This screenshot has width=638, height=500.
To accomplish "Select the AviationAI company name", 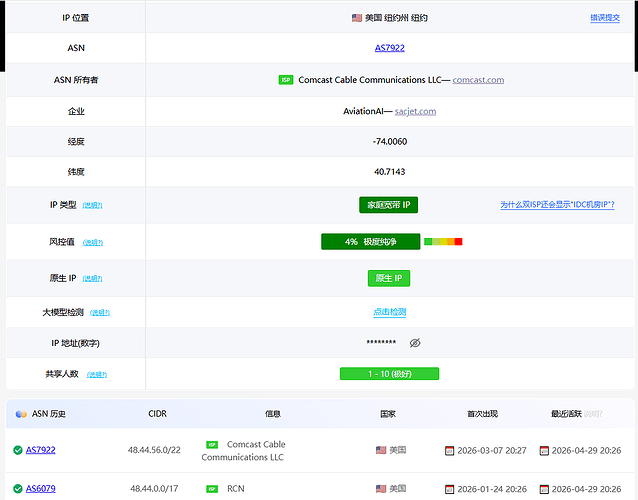I will 362,111.
